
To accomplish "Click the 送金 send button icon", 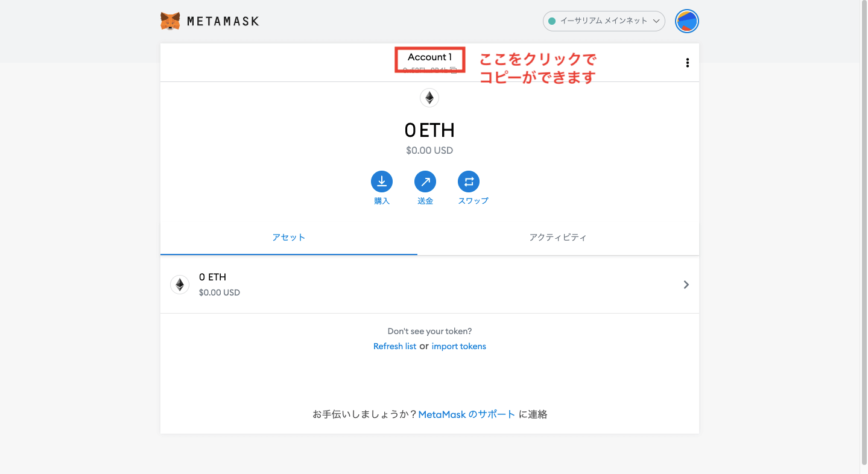I will click(425, 182).
